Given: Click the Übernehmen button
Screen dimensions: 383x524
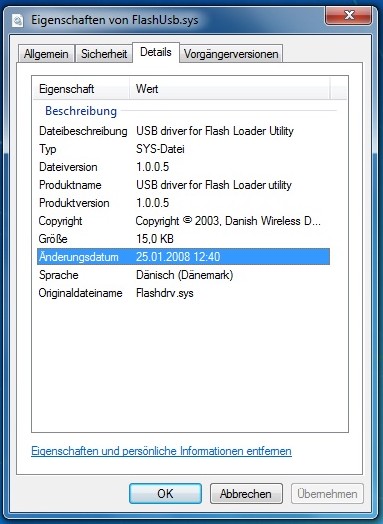Looking at the screenshot, I should (327, 493).
